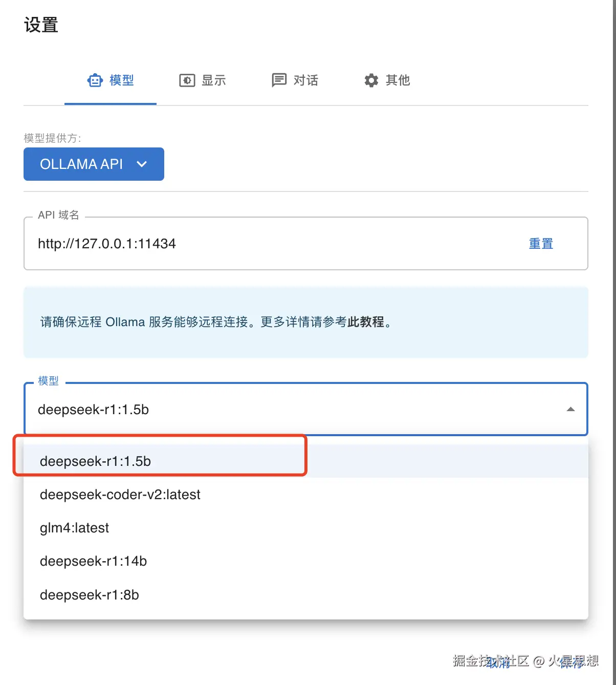Select deepseek-r1:8b model option
Viewport: 616px width, 685px height.
click(306, 595)
